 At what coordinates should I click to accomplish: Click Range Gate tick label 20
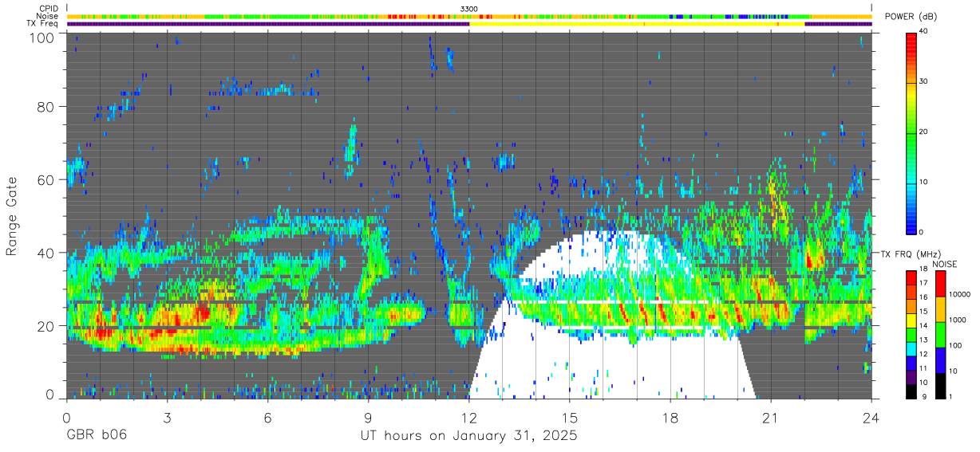45,325
